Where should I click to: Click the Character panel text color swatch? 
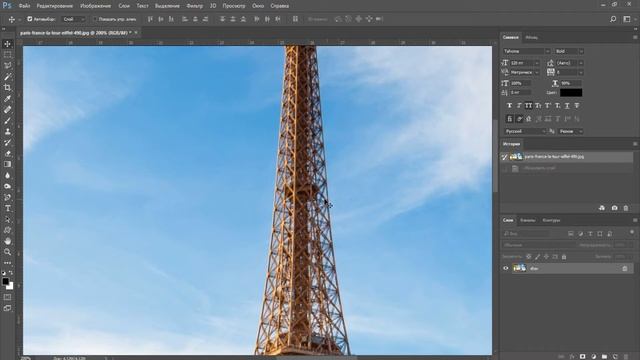pos(571,93)
